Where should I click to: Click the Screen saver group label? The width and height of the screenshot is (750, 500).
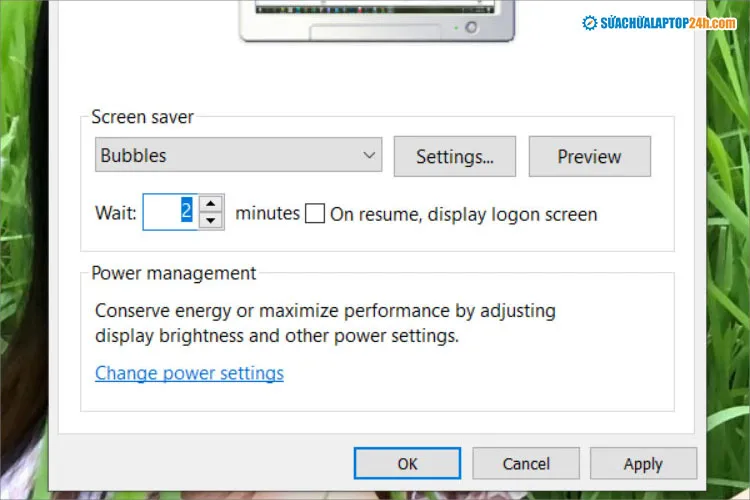(x=142, y=117)
